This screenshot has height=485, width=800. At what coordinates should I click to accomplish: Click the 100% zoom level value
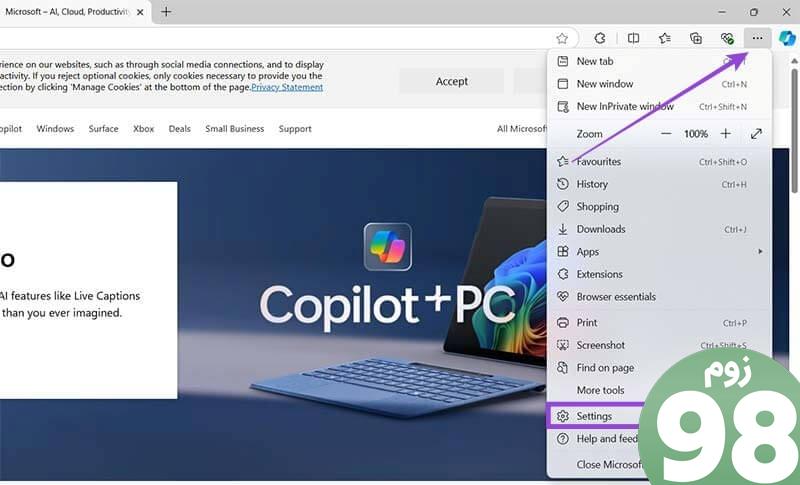point(696,134)
